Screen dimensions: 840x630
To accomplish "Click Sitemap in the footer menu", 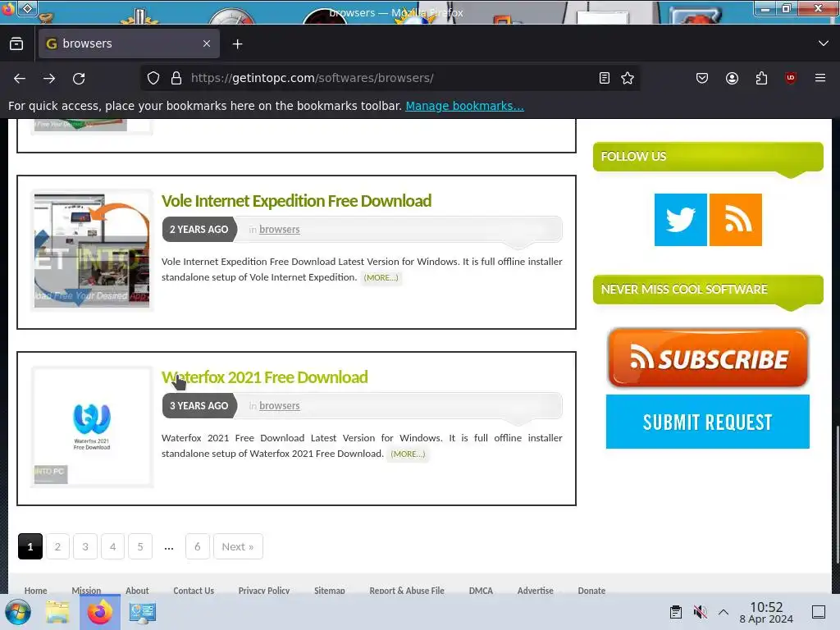I will coord(330,590).
